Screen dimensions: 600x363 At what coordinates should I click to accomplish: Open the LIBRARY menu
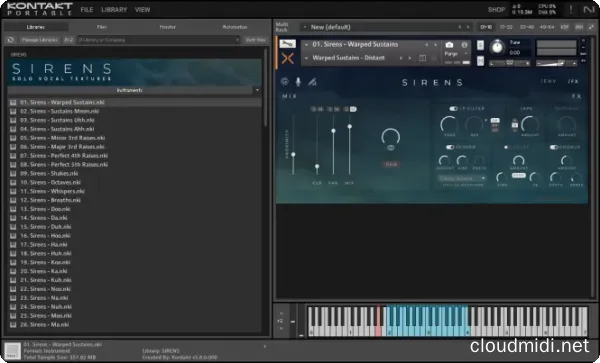114,10
